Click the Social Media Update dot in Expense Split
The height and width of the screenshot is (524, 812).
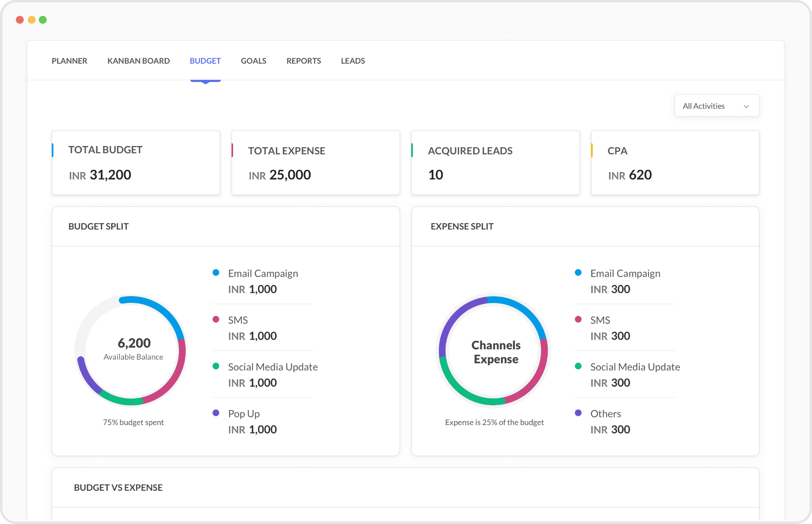[579, 366]
